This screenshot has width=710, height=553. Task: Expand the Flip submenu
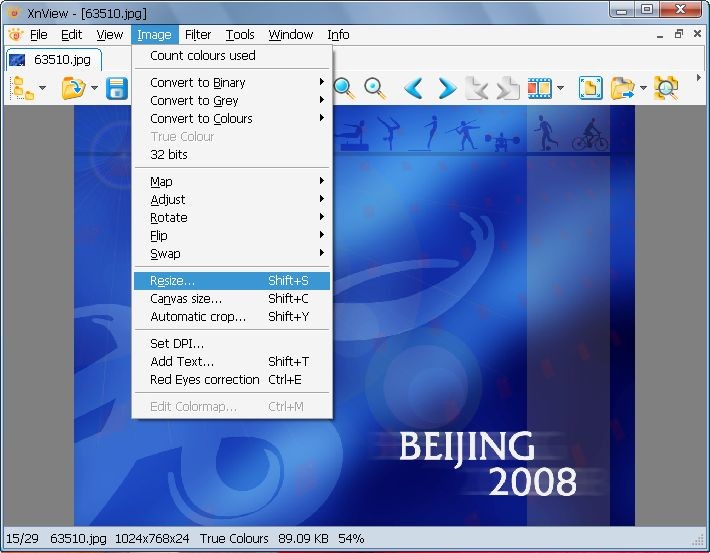point(232,236)
